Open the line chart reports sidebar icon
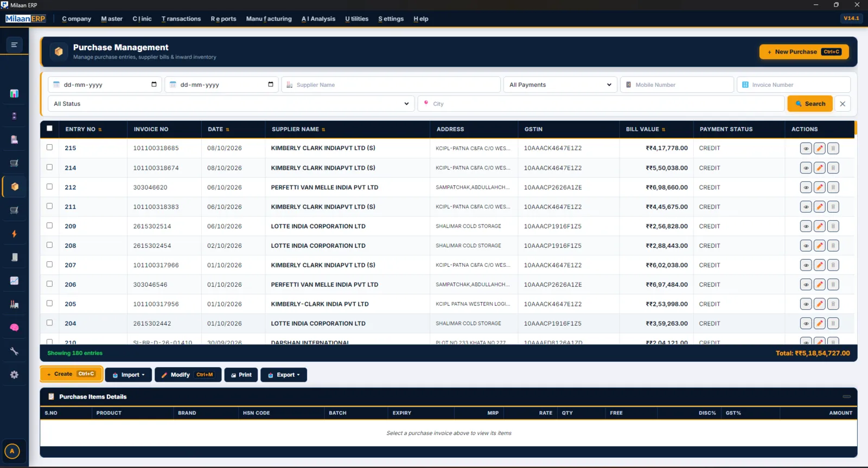Viewport: 868px width, 468px height. (15, 281)
